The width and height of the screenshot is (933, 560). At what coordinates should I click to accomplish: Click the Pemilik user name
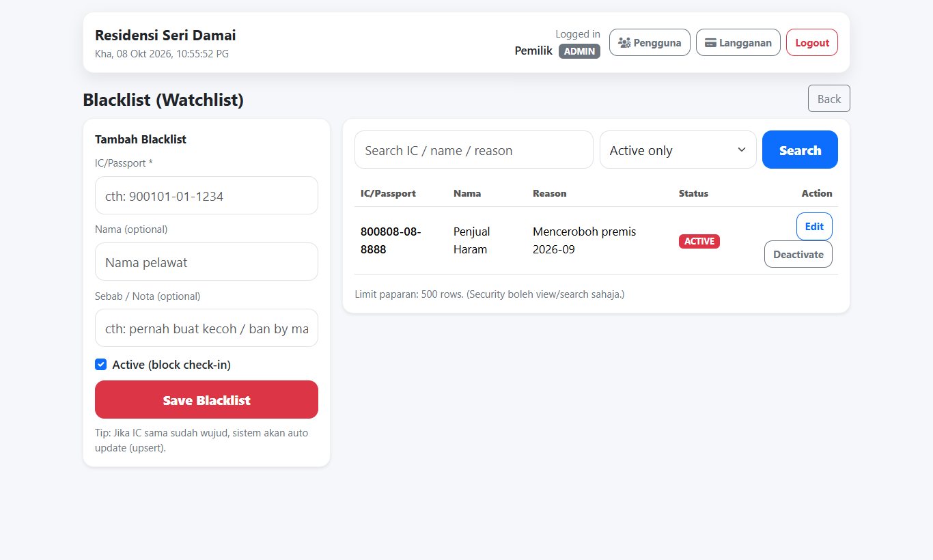[x=533, y=51]
